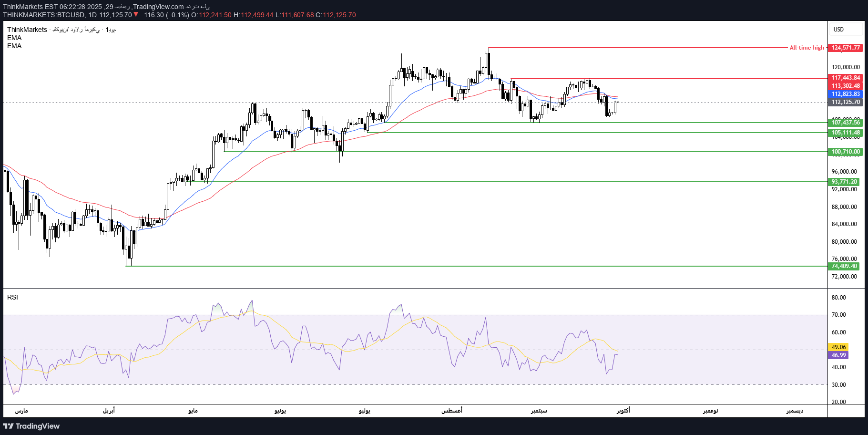This screenshot has width=868, height=435.
Task: Select the THINKMARKETS:BTCUSD symbol in the status bar
Action: tap(43, 15)
